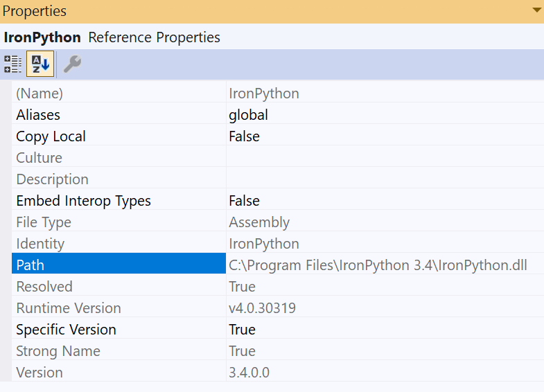Select the Strong Name property label

58,351
